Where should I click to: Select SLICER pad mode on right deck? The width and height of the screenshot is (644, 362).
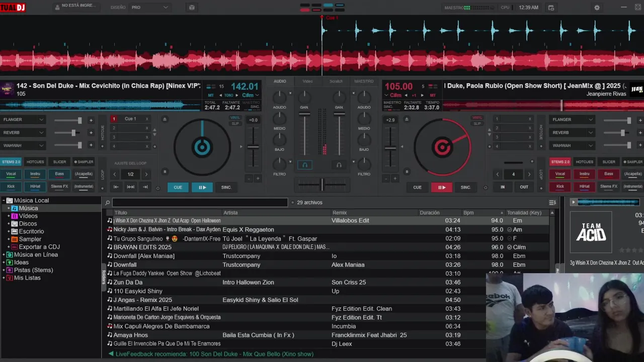tap(609, 162)
